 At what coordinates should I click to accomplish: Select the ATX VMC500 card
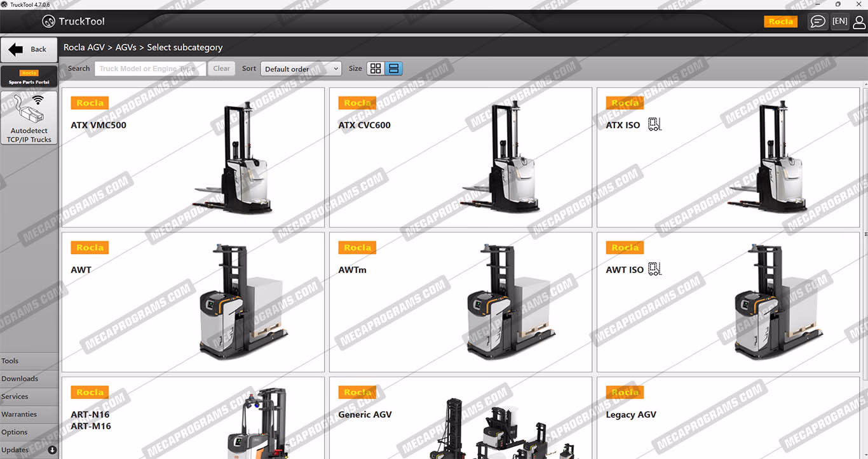[x=193, y=157]
